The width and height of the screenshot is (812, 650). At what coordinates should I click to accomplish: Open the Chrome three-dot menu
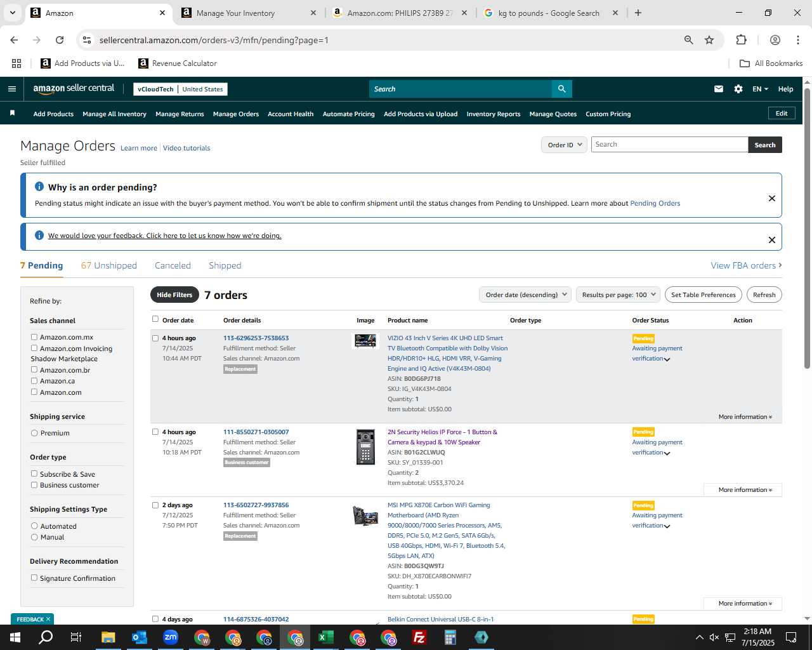click(x=798, y=40)
